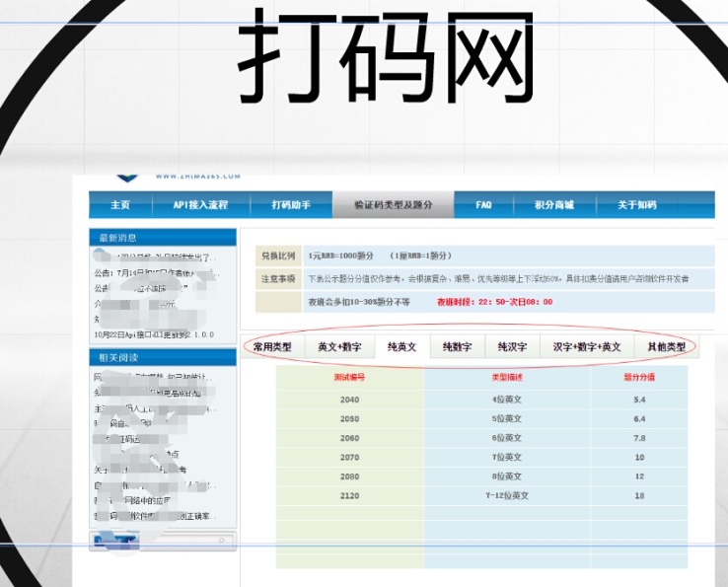Click the 4位英文 description cell
Image resolution: width=728 pixels, height=587 pixels.
[x=507, y=400]
